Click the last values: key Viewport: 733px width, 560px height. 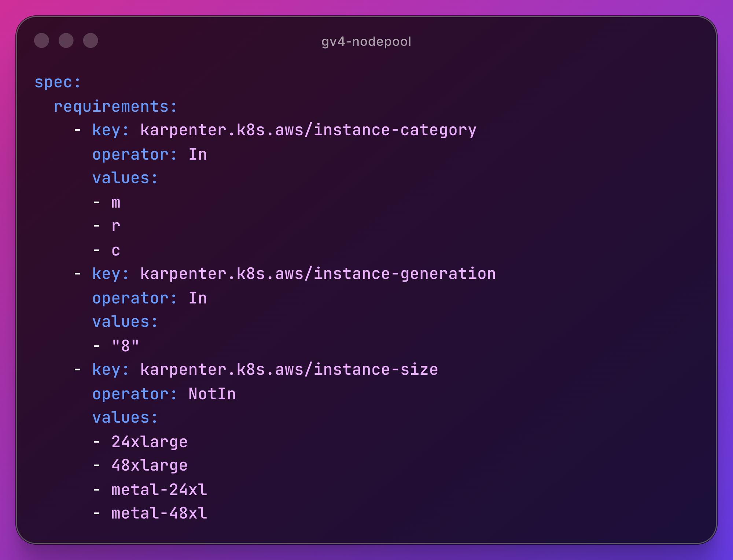[125, 418]
